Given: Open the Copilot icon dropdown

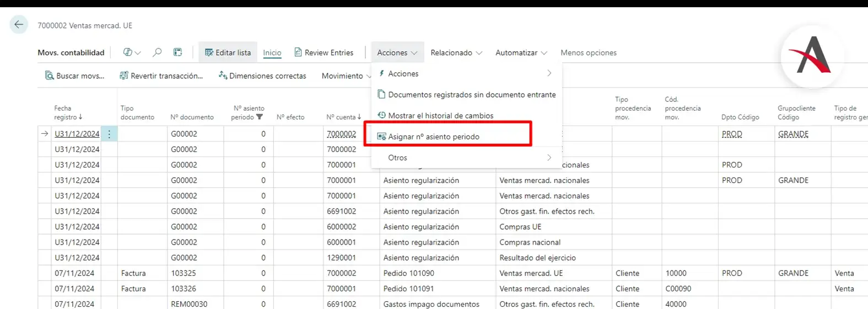Looking at the screenshot, I should pos(132,52).
